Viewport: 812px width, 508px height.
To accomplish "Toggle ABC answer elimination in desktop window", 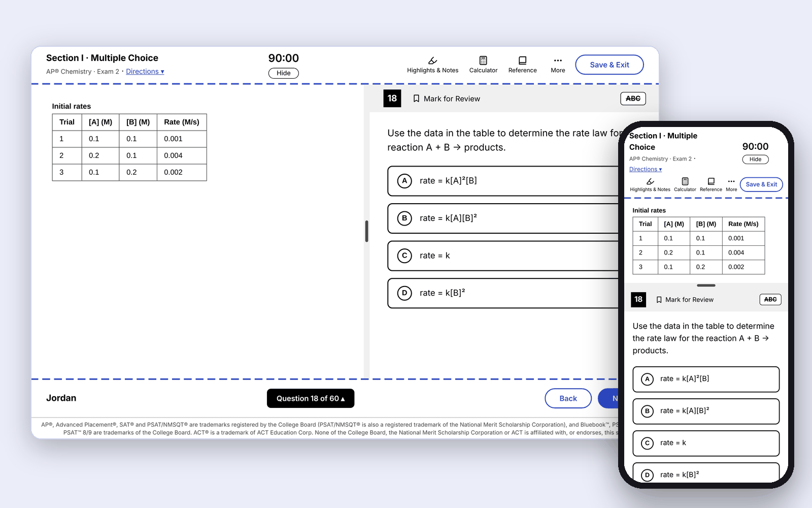I will 633,99.
